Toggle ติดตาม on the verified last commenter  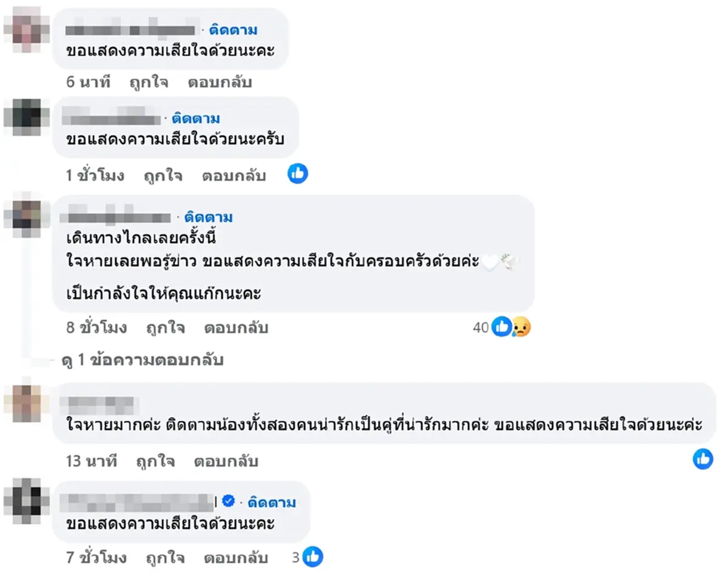tap(273, 501)
